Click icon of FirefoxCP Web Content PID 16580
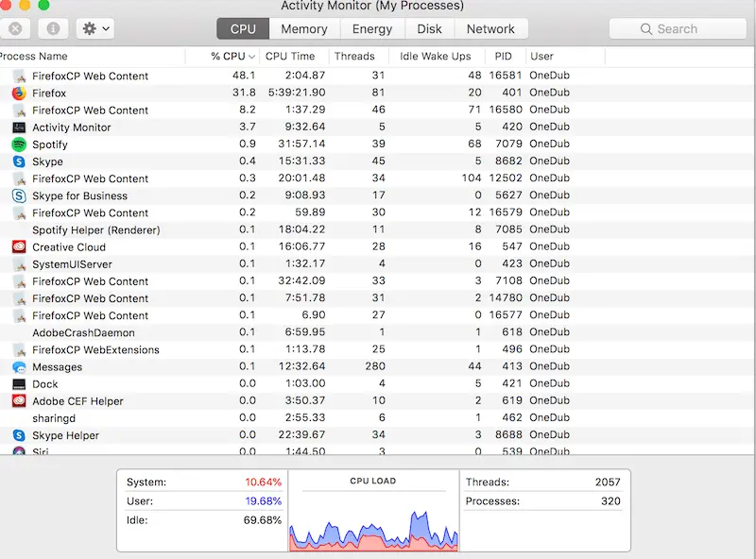Screen dimensions: 756x559 tap(19, 110)
